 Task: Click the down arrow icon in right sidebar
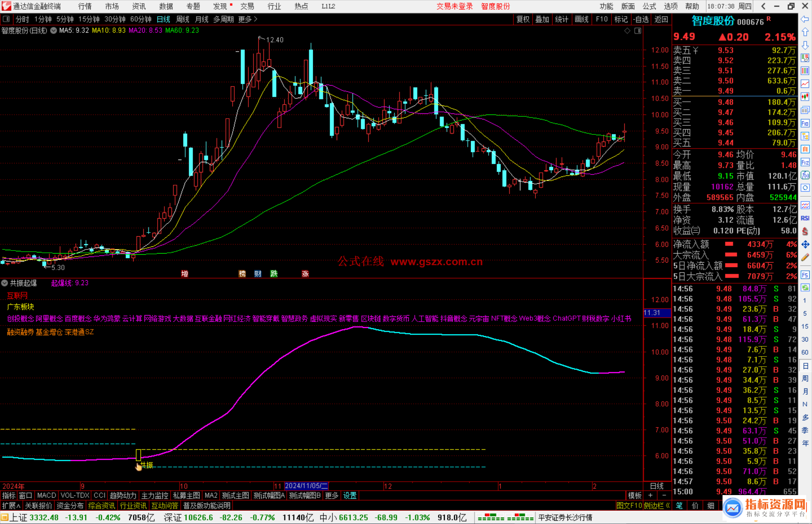coord(805,45)
